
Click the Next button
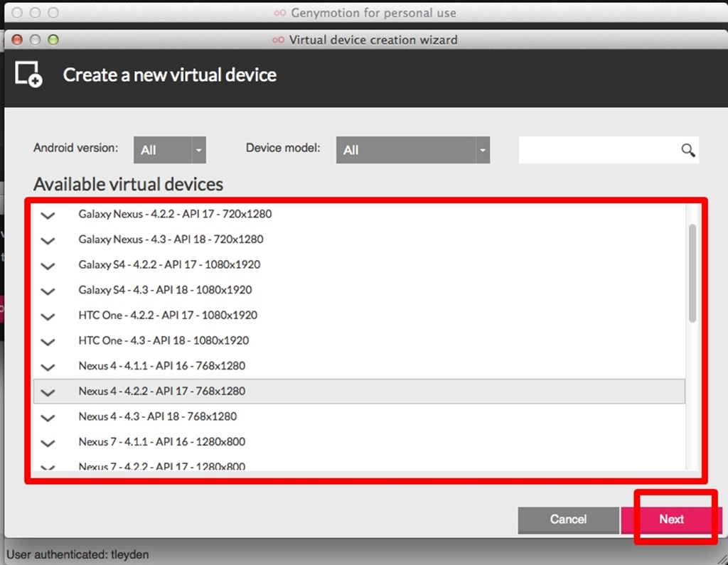pos(671,520)
